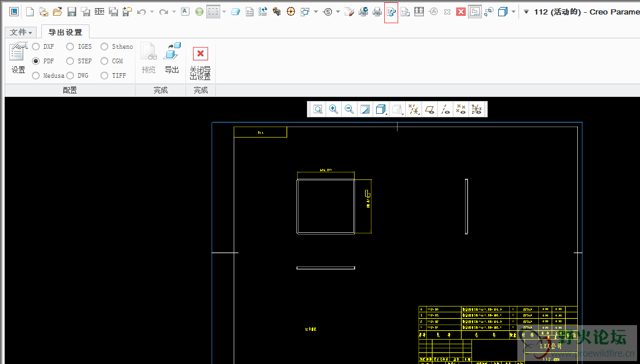Open the 设置 export settings button
640x364 pixels.
coord(18,58)
